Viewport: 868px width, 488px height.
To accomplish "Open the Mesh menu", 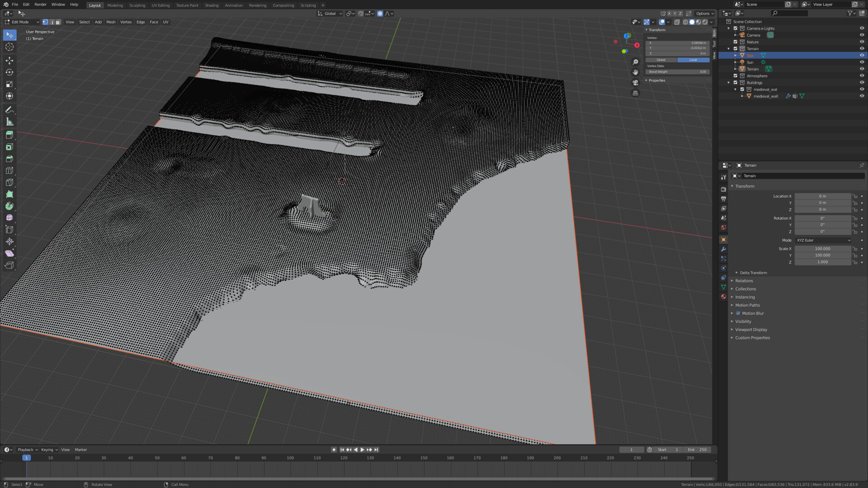I will click(x=111, y=22).
